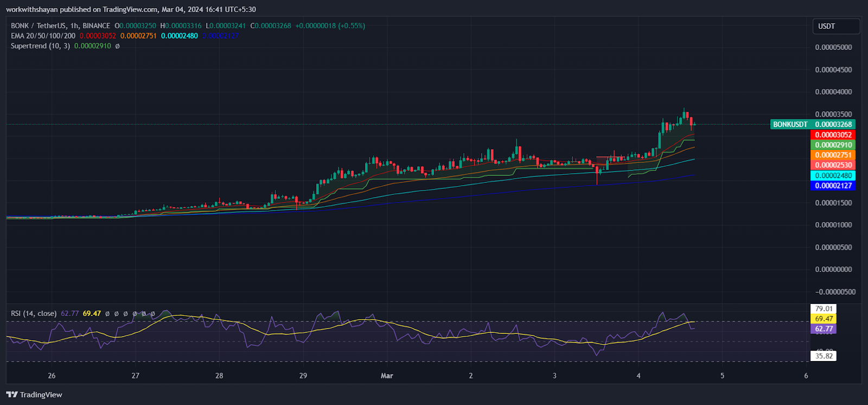Click orange EMA 50 value in the legend

tap(138, 36)
